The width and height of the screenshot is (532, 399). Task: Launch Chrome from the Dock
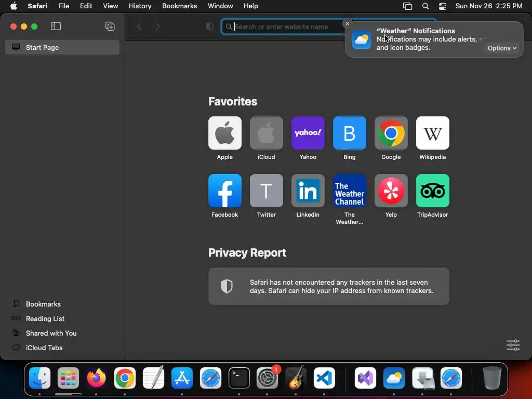125,378
